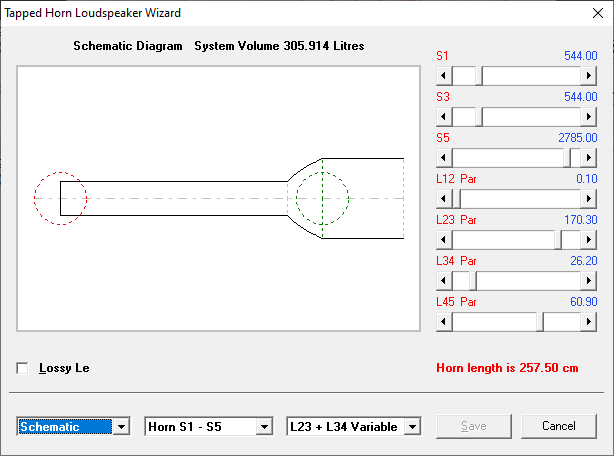Image resolution: width=614 pixels, height=456 pixels.
Task: Click the S5 slider thumb
Action: tap(567, 158)
